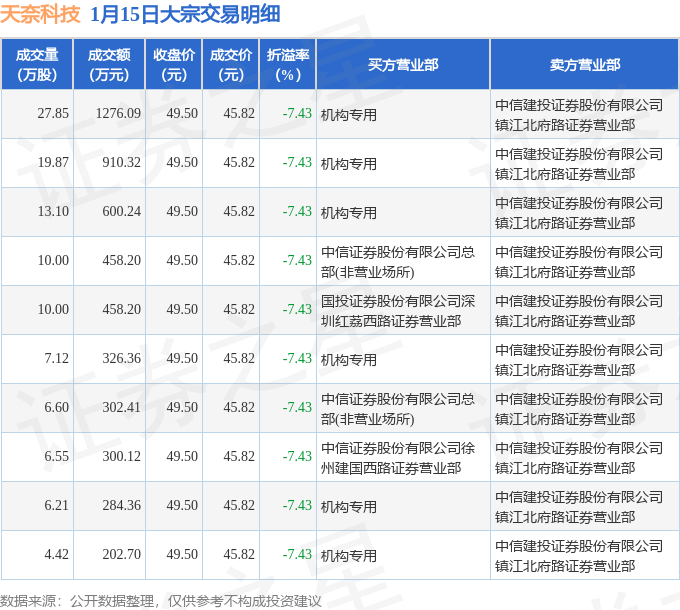Click 机构专用 buyer in the 6.21 row
Screen dimensions: 680x610
coord(349,507)
